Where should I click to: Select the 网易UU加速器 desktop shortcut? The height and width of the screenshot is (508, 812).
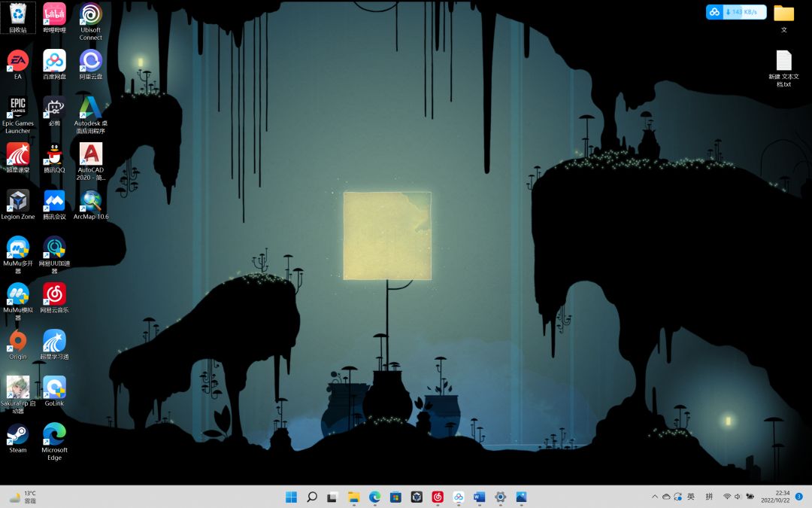54,254
